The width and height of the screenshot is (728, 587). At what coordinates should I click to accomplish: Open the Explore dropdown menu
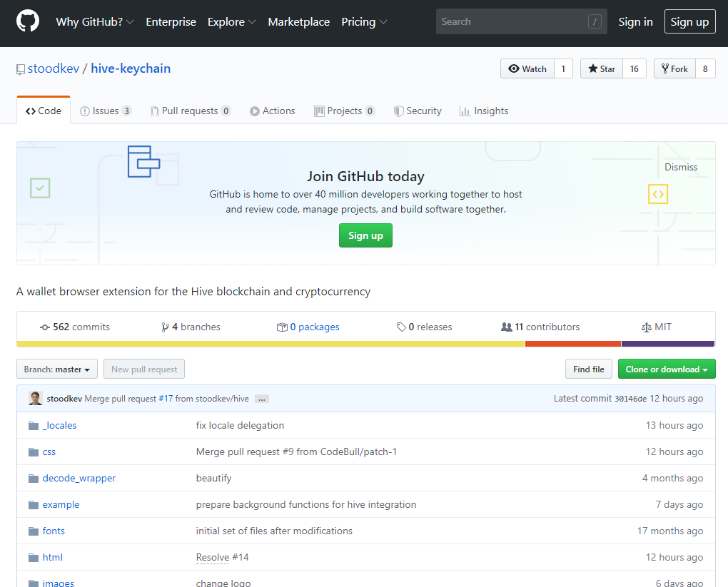[232, 22]
